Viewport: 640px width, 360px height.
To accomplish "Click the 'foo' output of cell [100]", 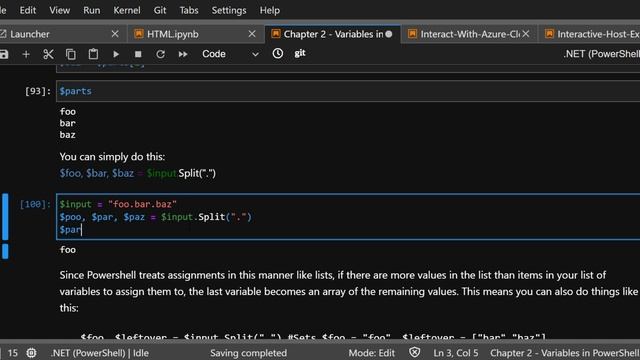I will [x=68, y=250].
